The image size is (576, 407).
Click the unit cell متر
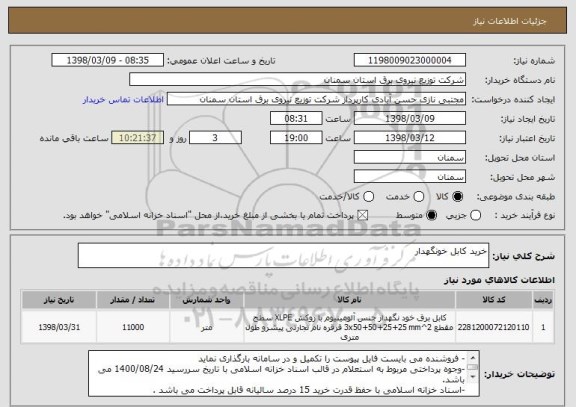click(206, 327)
